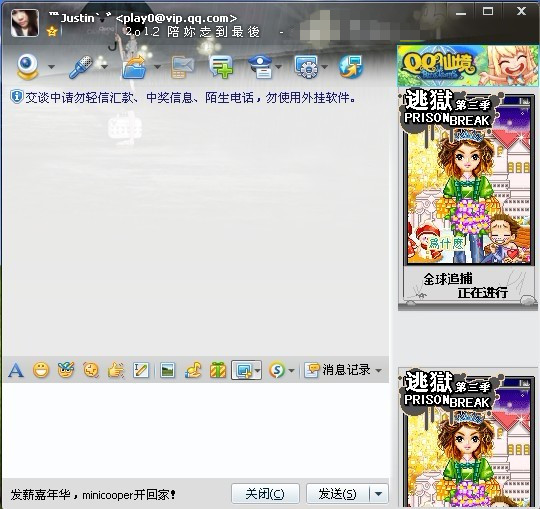Open the magic emoticon icon
The width and height of the screenshot is (540, 509).
(x=66, y=370)
